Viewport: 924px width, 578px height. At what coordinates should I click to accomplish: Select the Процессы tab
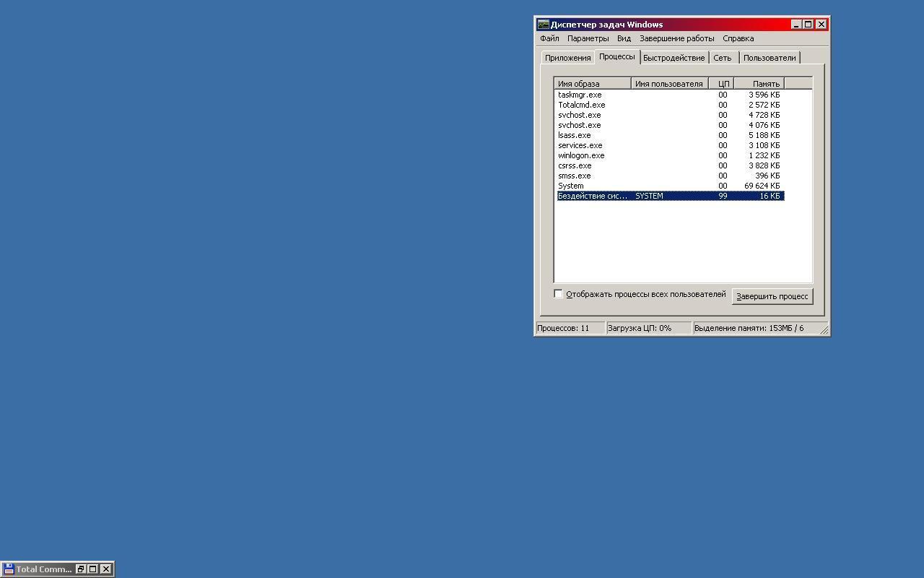click(617, 56)
